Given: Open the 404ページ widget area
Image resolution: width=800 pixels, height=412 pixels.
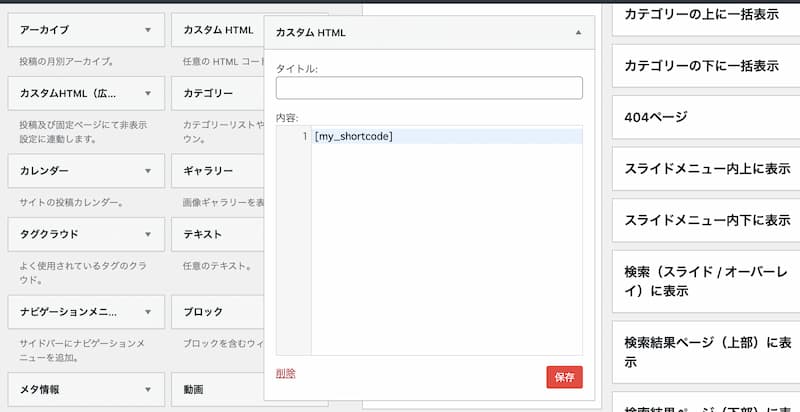Looking at the screenshot, I should pos(706,117).
